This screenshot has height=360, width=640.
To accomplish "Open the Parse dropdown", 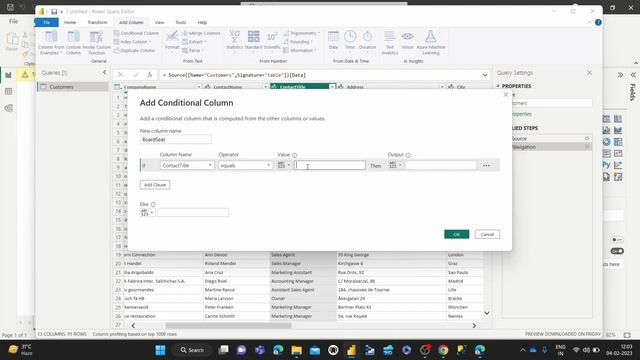I will coord(193,51).
